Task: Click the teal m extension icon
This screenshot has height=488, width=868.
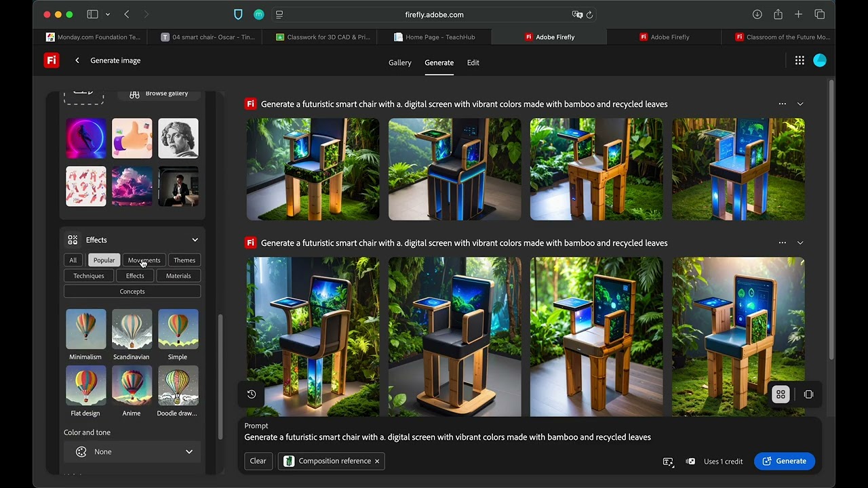Action: (x=258, y=14)
